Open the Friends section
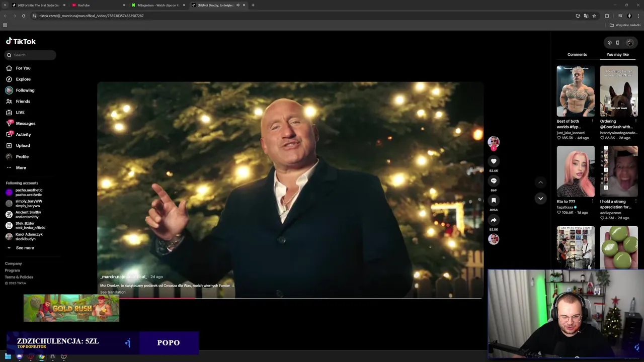Viewport: 644px width, 362px height. click(x=18, y=101)
